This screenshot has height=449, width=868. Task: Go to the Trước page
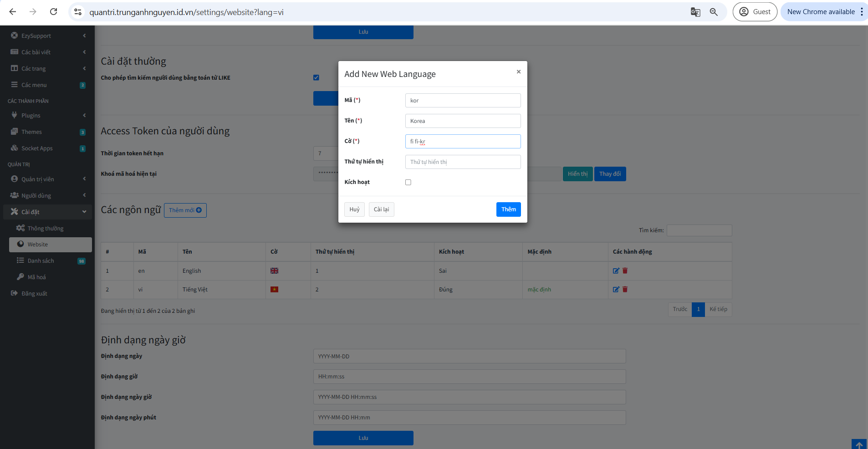click(680, 309)
